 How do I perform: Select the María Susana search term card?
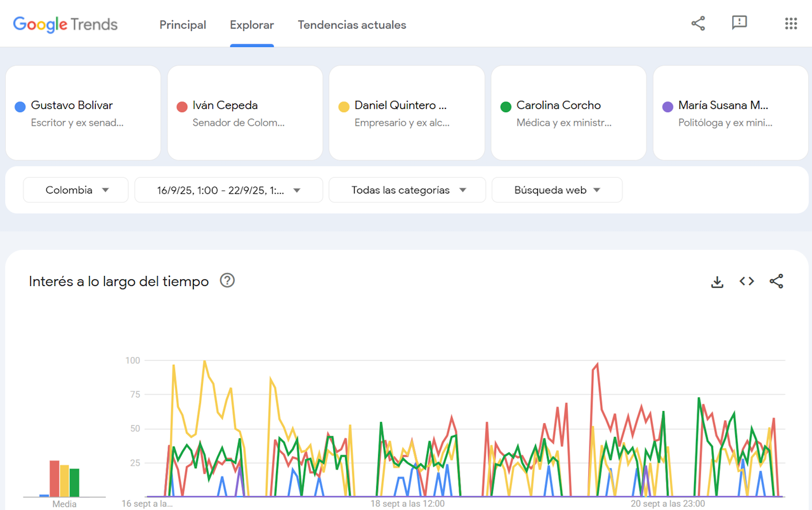[x=731, y=113]
